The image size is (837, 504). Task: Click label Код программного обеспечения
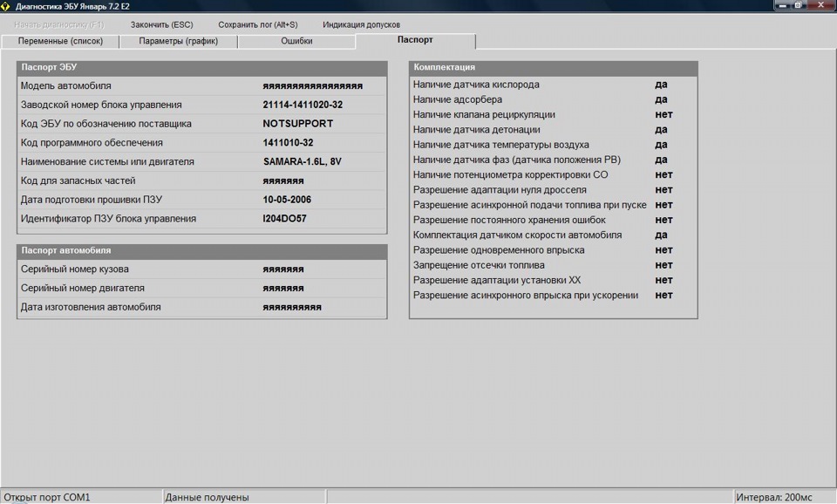[92, 142]
